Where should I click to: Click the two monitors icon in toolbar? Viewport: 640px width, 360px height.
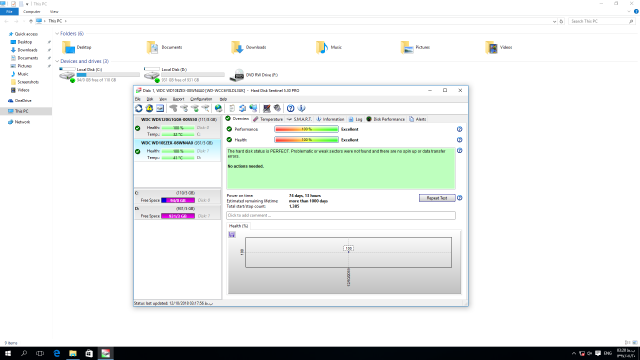click(x=253, y=108)
